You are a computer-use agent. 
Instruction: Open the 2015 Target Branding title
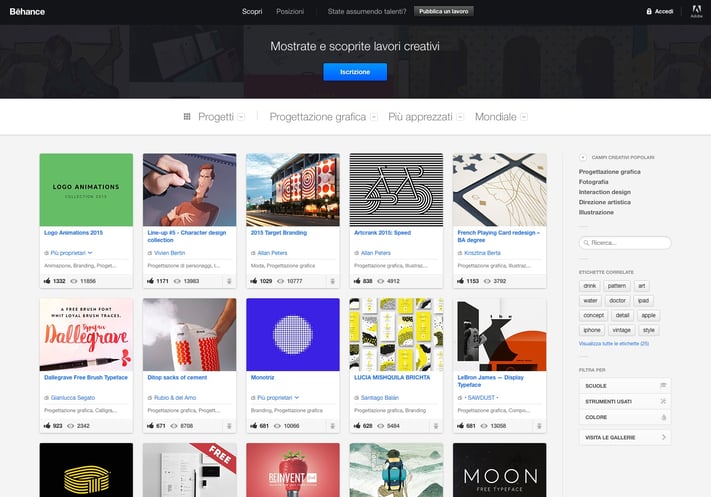point(278,233)
